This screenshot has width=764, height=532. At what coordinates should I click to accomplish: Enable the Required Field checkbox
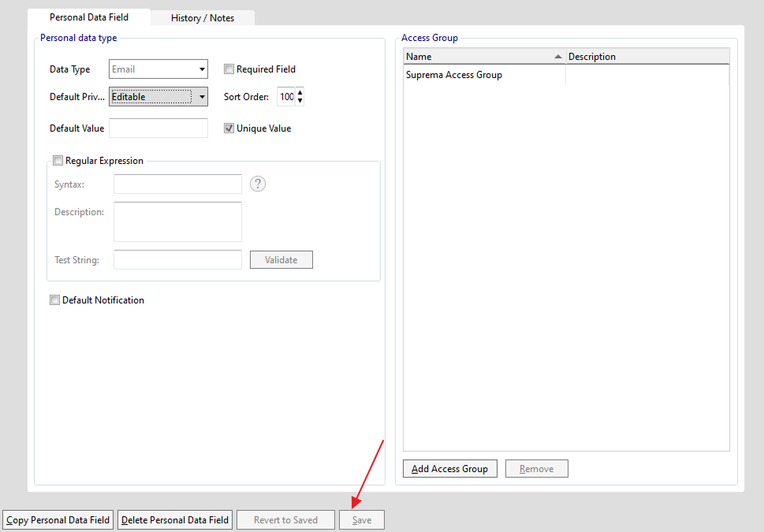click(229, 69)
